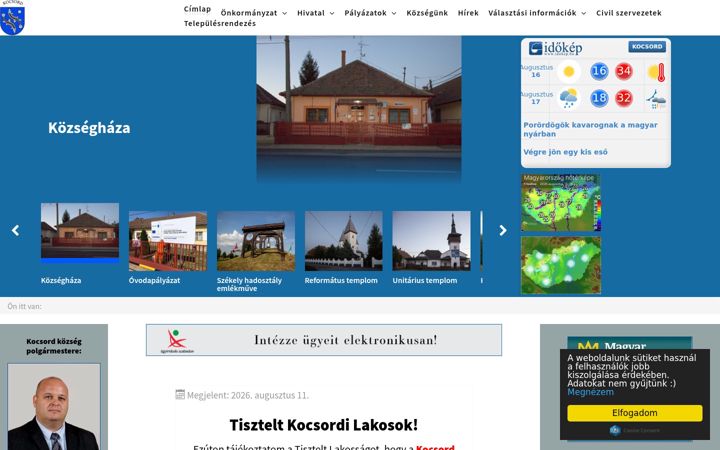Viewport: 720px width, 450px height.
Task: Click the sunny icon for Augusztus 16
Action: [x=568, y=72]
